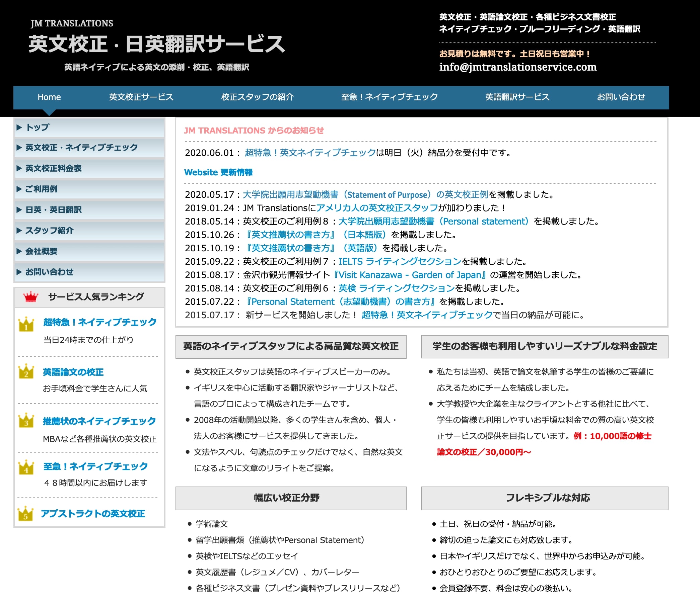Viewport: 700px width, 607px height.
Task: Click the red crown ranking icon
Action: pos(30,297)
